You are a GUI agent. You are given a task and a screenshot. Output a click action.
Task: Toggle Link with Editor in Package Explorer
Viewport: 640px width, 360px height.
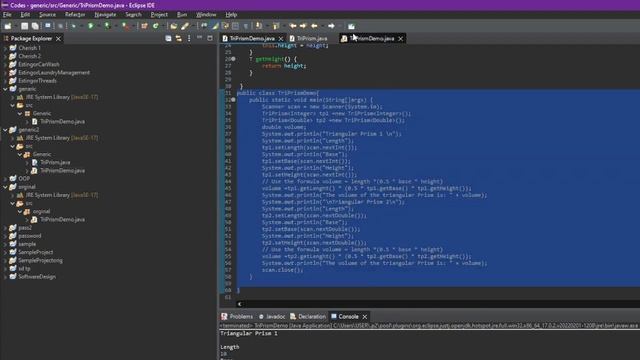coord(178,38)
